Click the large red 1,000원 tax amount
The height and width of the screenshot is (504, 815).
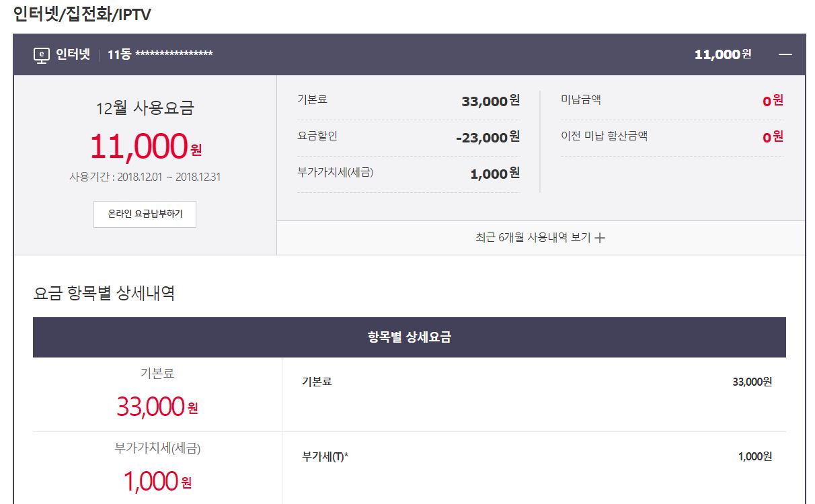click(157, 481)
